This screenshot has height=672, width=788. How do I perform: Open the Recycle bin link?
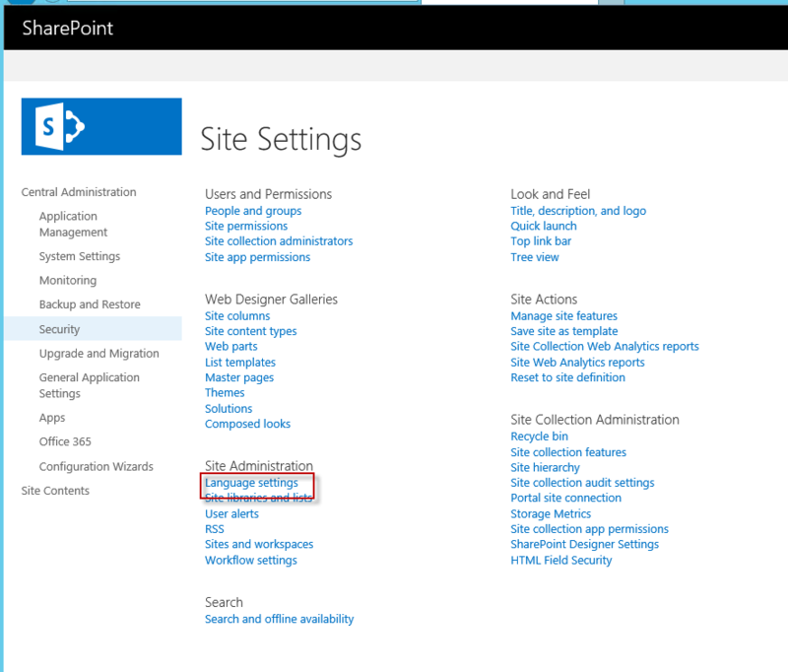click(539, 437)
